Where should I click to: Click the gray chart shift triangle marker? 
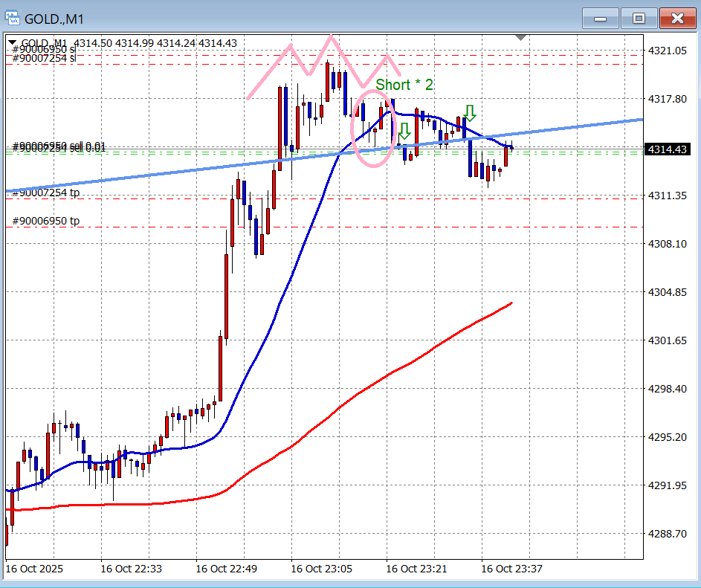point(520,37)
